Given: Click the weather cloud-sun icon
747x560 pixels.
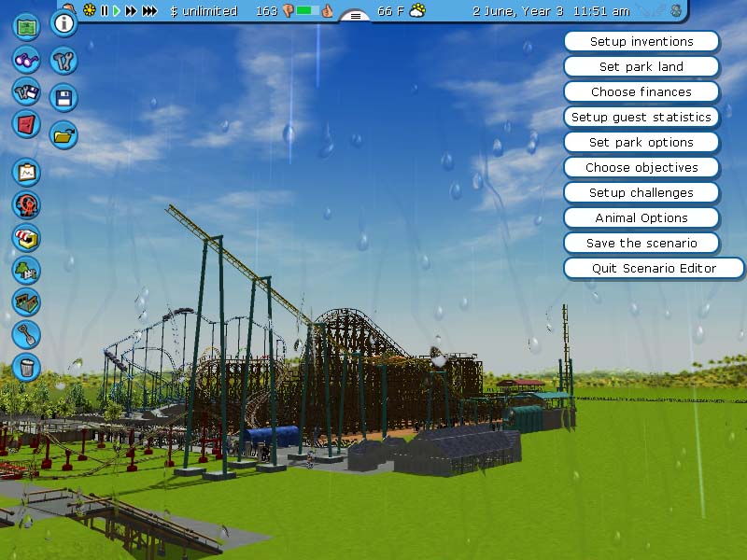Looking at the screenshot, I should (417, 10).
